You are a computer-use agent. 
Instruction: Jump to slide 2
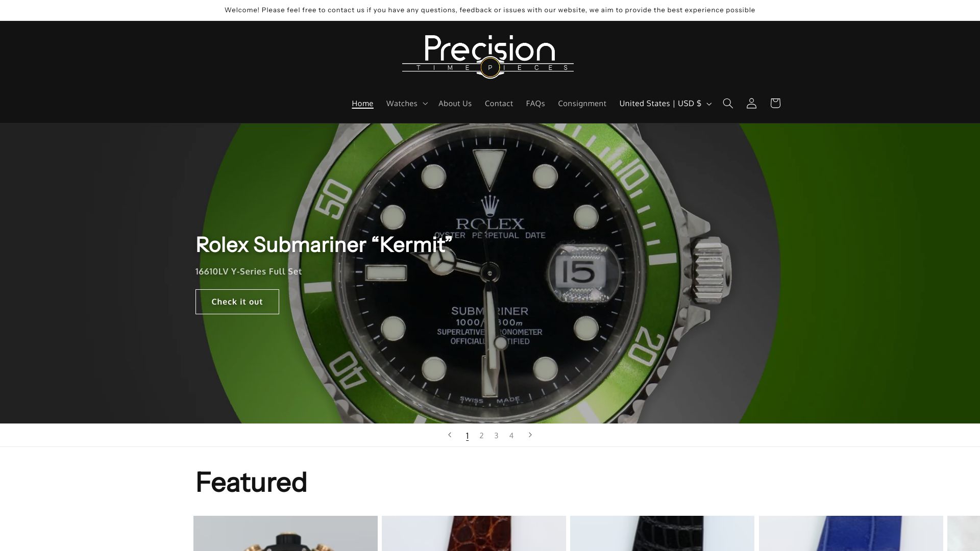[481, 436]
